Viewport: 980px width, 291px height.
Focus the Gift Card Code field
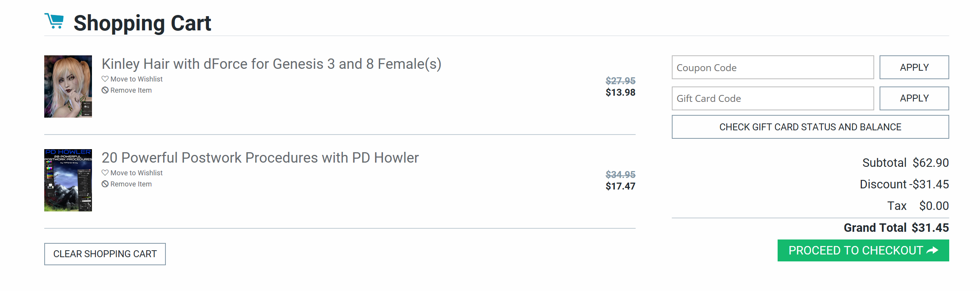[773, 98]
